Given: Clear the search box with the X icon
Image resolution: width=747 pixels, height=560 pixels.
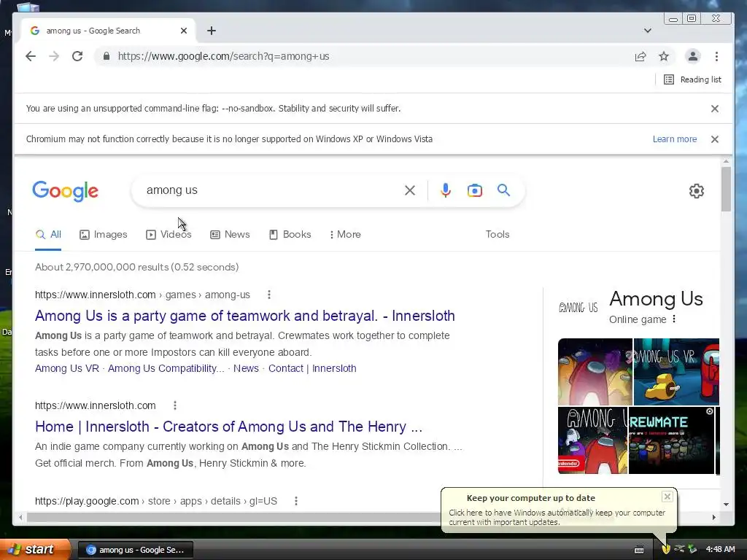Looking at the screenshot, I should click(410, 190).
